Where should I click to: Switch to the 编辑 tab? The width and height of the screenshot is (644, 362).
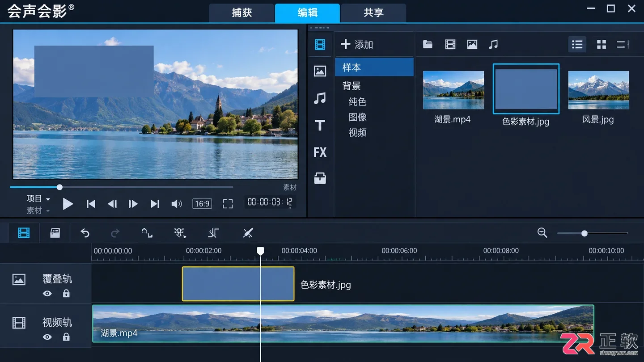(307, 13)
